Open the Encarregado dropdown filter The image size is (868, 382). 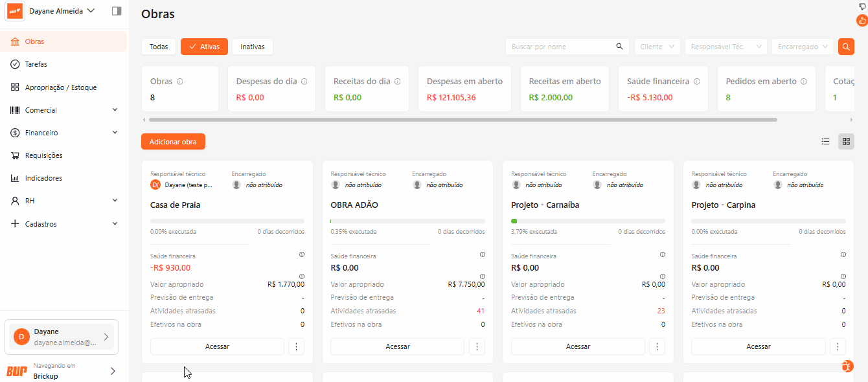pos(802,47)
